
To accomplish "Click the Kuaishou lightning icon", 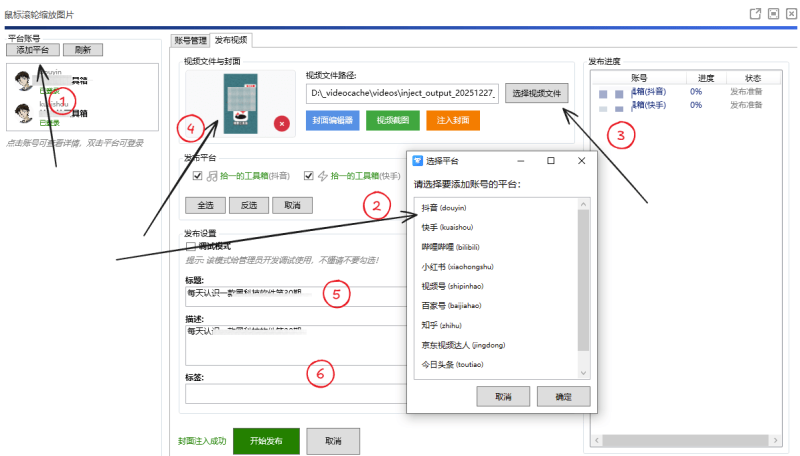I will click(x=322, y=176).
